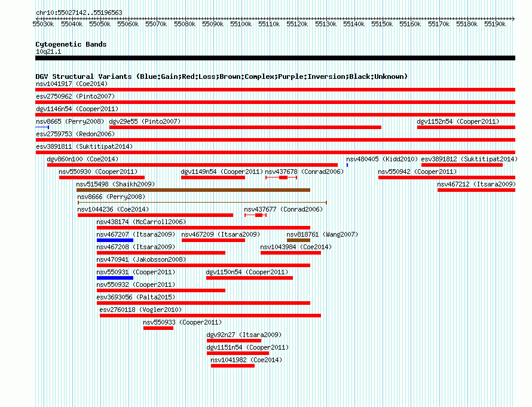
Task: Click the red loss bar under nsv550933
Action: pyautogui.click(x=158, y=328)
